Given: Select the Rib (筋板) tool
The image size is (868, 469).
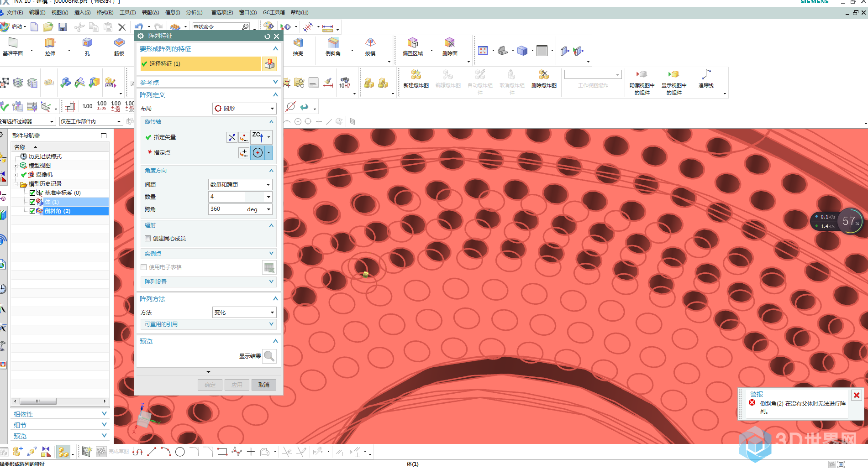Looking at the screenshot, I should [119, 43].
